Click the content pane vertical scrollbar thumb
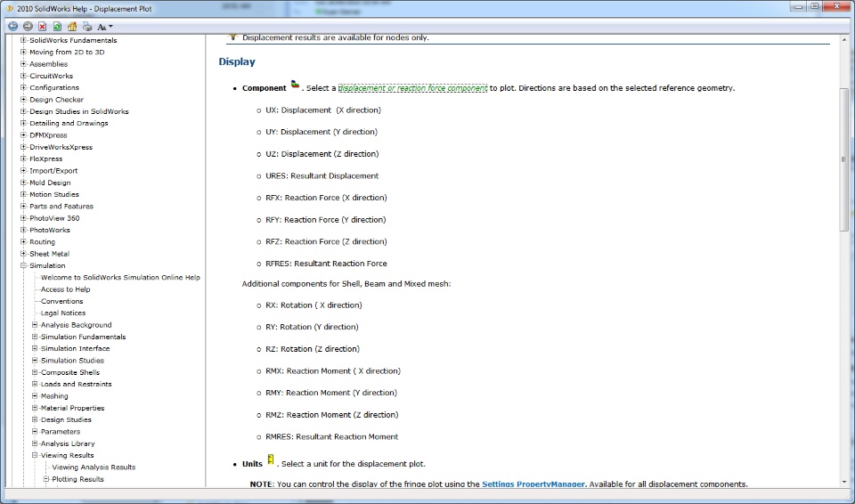 click(x=844, y=159)
